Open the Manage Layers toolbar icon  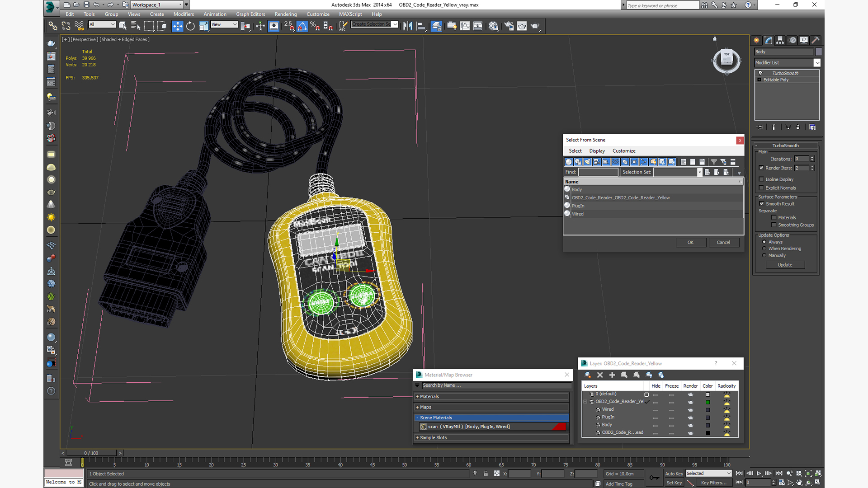tap(436, 26)
